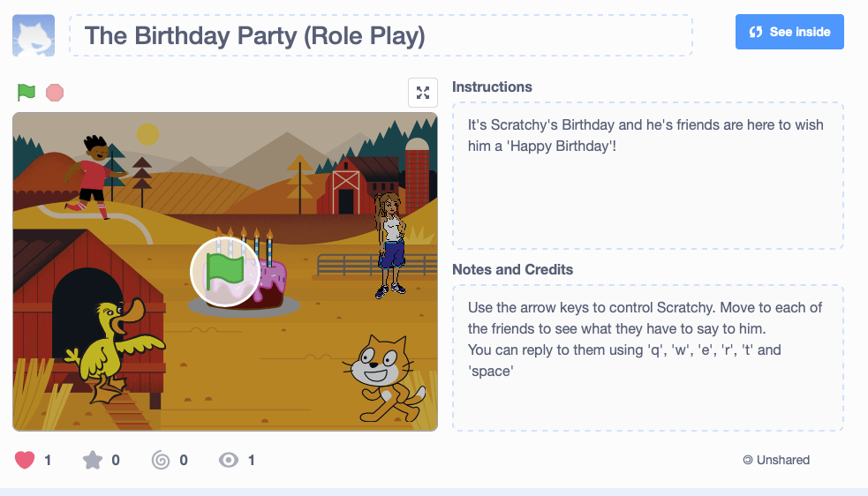Click the green flag above the stage
Viewport: 868px width, 496px height.
tap(26, 92)
